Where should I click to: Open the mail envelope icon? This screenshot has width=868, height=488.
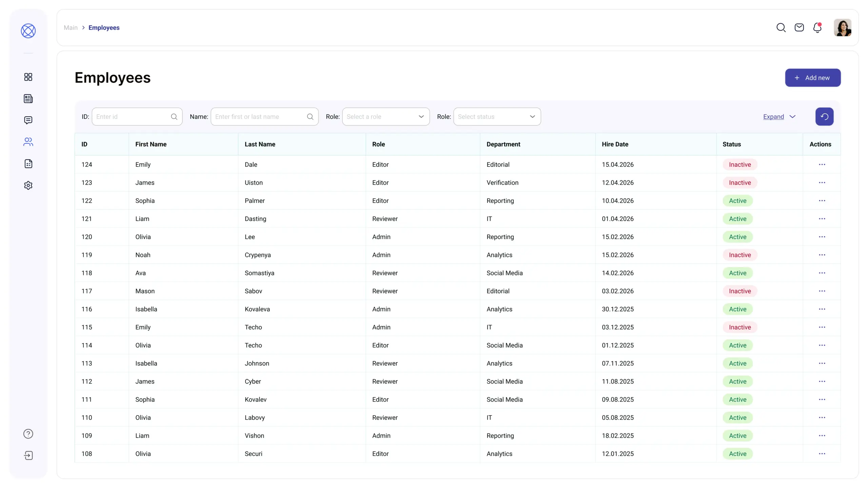tap(799, 27)
